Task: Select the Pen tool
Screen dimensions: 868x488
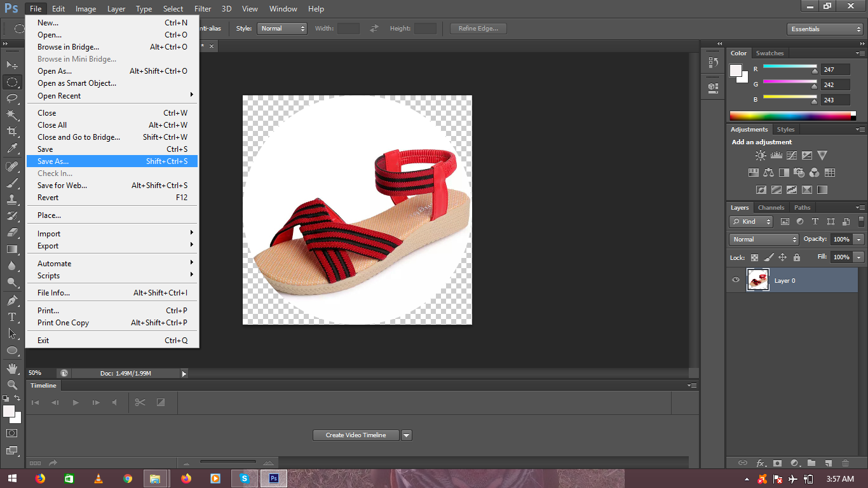Action: pyautogui.click(x=12, y=301)
